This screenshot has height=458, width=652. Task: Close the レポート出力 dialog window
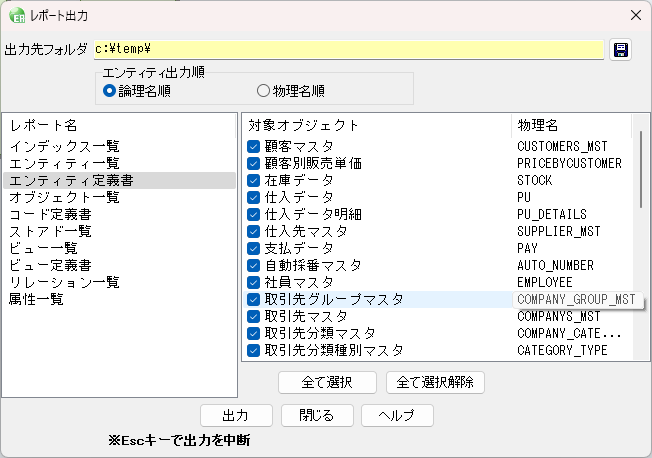(636, 15)
